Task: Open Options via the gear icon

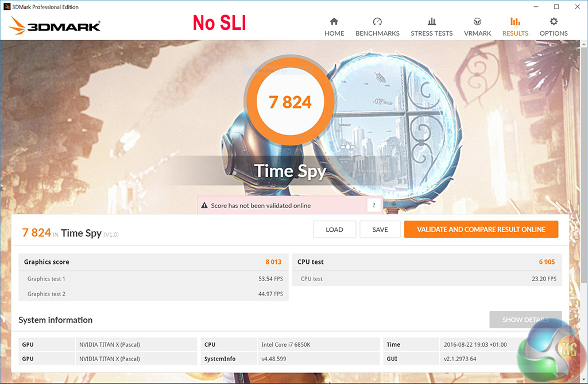Action: click(x=554, y=21)
